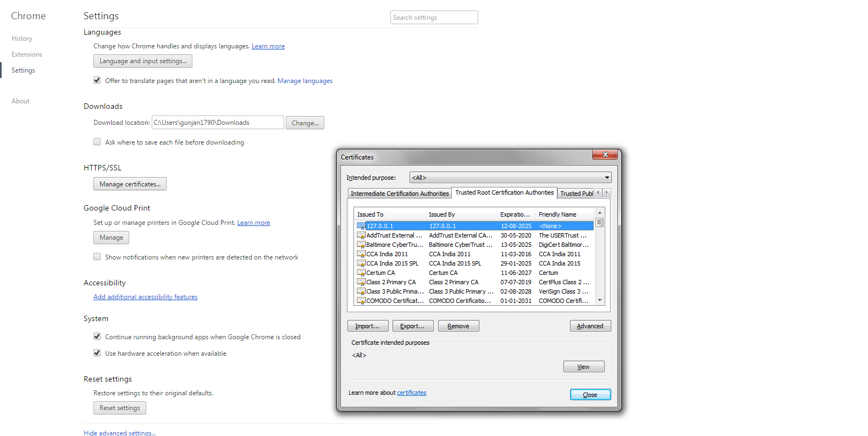Sort by Expiration column header

point(517,214)
